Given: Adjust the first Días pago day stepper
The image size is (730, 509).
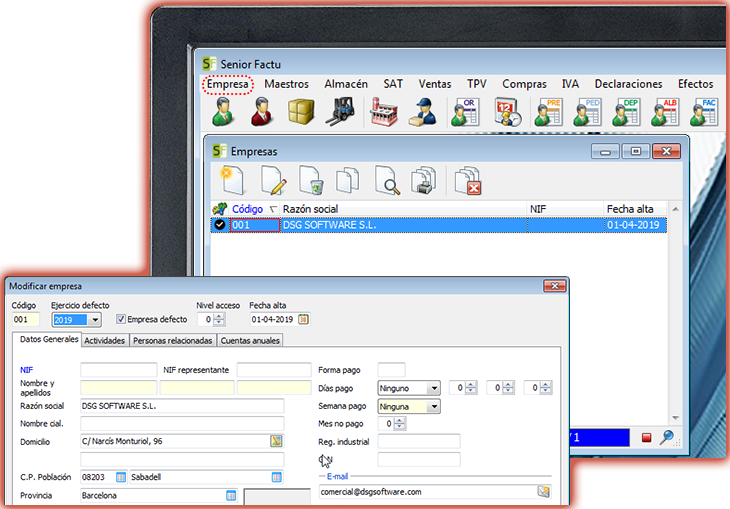Looking at the screenshot, I should tap(471, 387).
